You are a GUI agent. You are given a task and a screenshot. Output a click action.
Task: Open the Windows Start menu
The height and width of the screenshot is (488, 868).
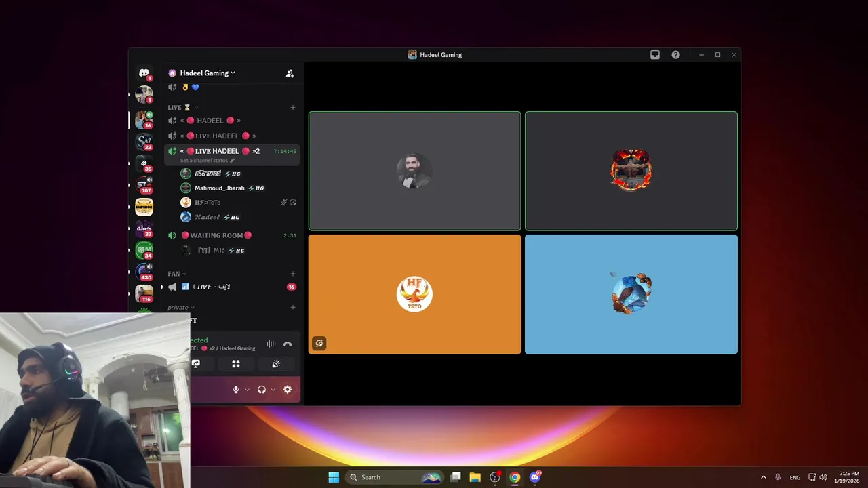[334, 477]
